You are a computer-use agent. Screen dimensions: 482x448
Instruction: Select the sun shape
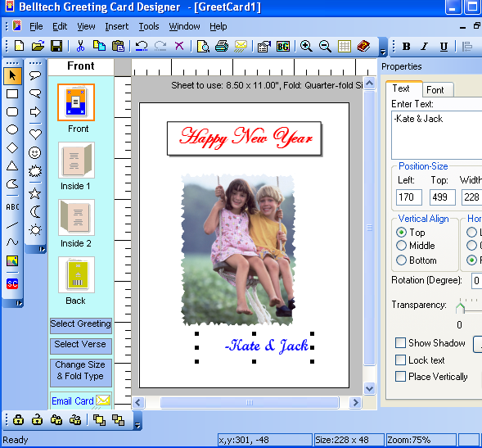(35, 229)
